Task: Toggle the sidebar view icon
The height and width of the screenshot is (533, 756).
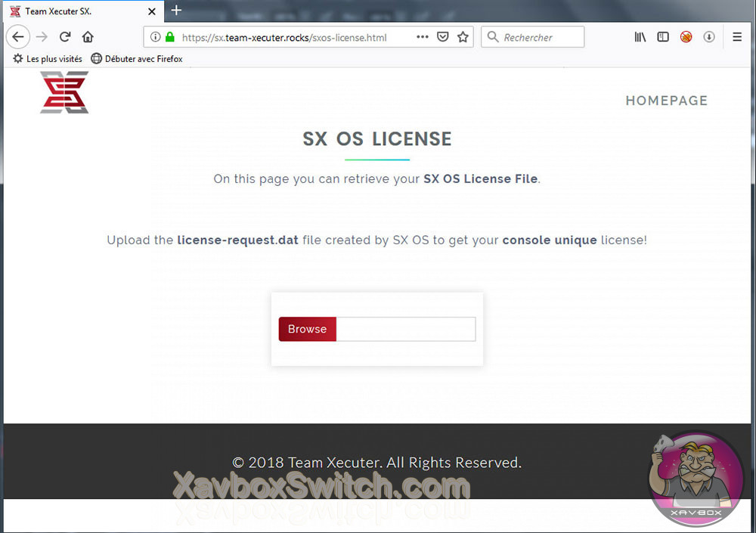Action: tap(663, 36)
